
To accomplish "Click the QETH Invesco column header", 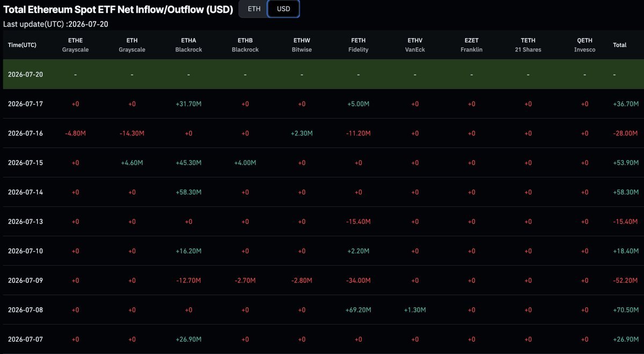I will tap(584, 45).
